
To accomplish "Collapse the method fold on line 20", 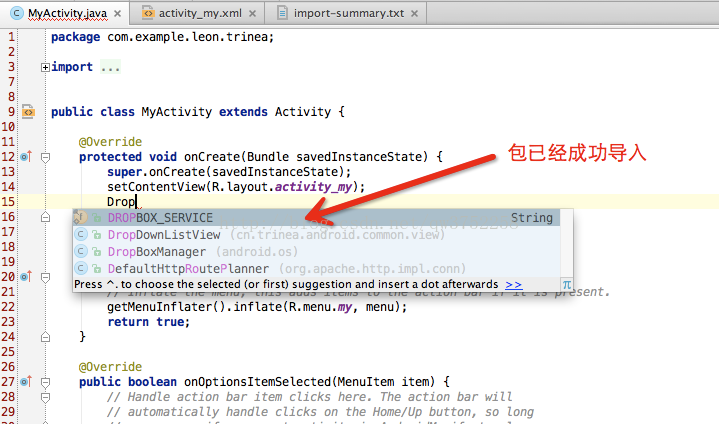I will [x=45, y=277].
